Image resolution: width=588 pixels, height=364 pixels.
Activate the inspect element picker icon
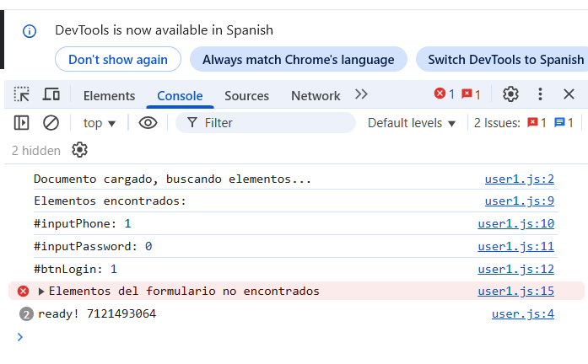coord(22,94)
